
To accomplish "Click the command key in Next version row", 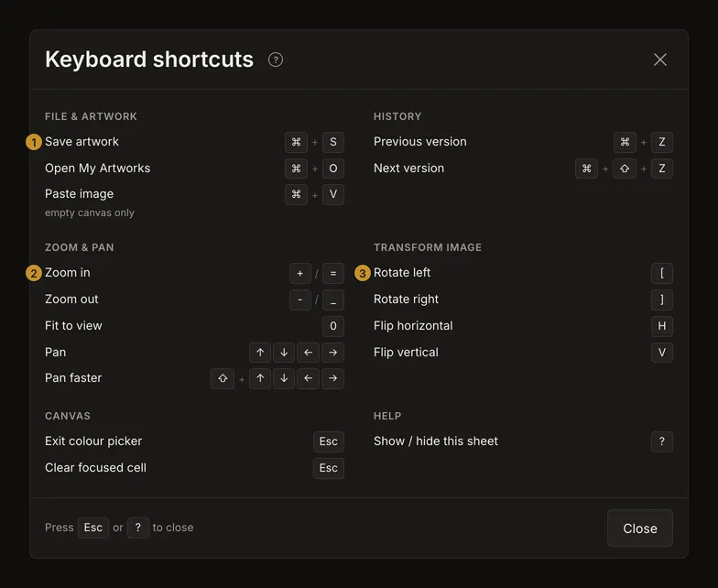I will (x=586, y=169).
